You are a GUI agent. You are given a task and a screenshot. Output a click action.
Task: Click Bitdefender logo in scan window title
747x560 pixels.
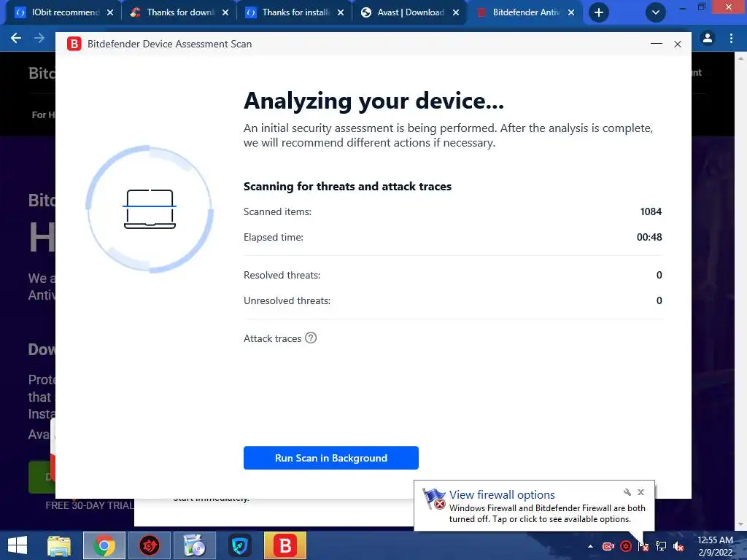click(x=74, y=44)
